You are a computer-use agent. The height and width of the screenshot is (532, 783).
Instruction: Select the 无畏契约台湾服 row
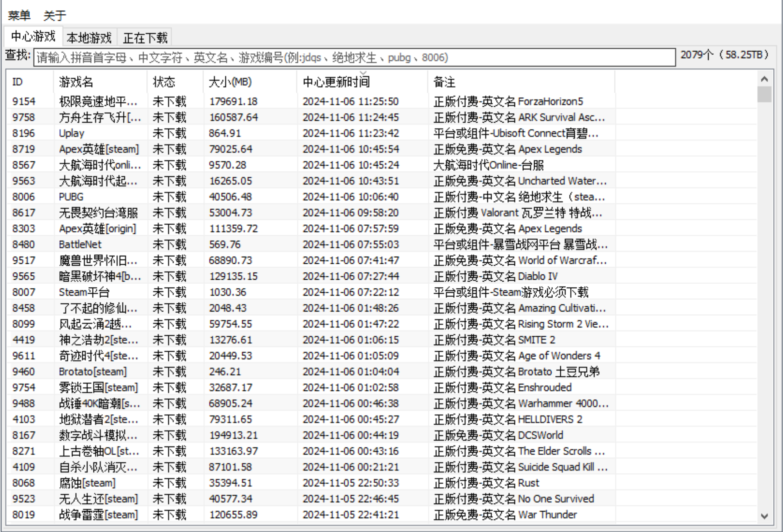(x=382, y=212)
